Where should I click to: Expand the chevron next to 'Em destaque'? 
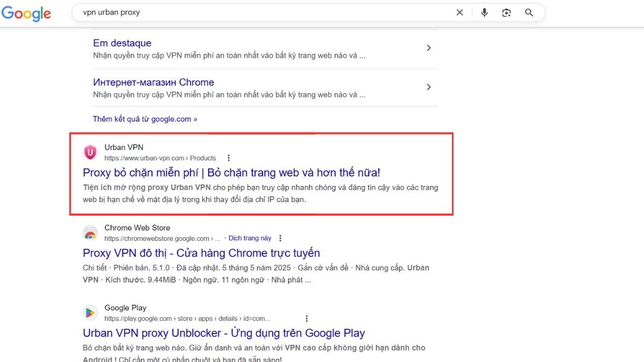(x=428, y=48)
